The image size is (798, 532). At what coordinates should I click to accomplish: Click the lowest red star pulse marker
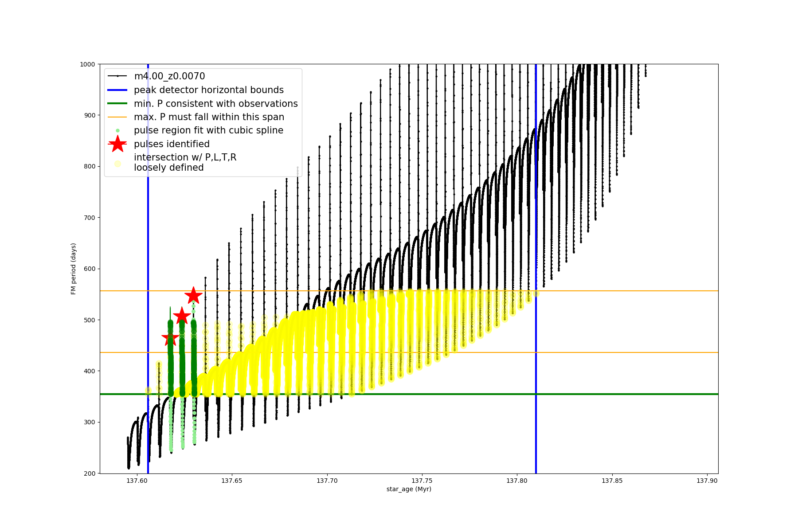tap(170, 338)
